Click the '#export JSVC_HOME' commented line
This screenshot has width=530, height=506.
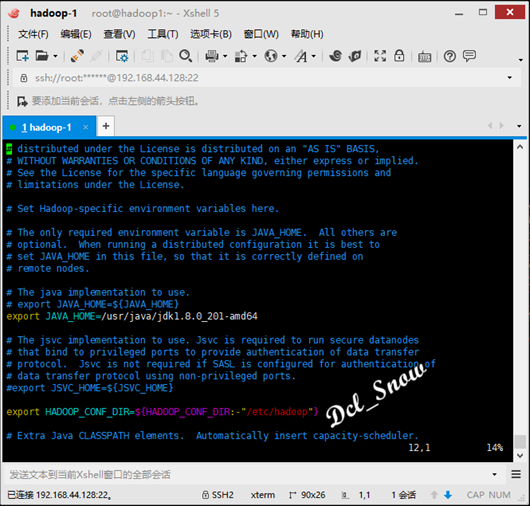click(x=90, y=388)
